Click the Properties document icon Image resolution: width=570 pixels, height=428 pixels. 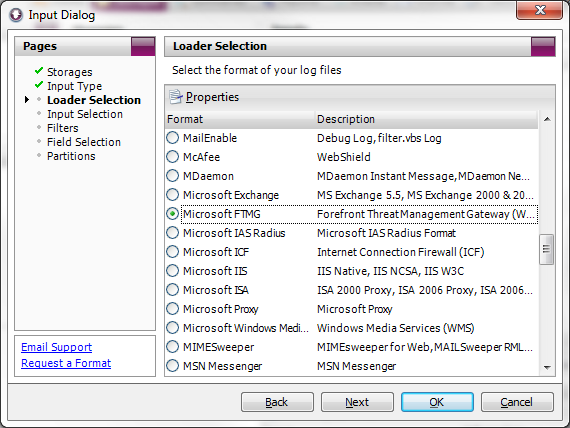tap(176, 97)
